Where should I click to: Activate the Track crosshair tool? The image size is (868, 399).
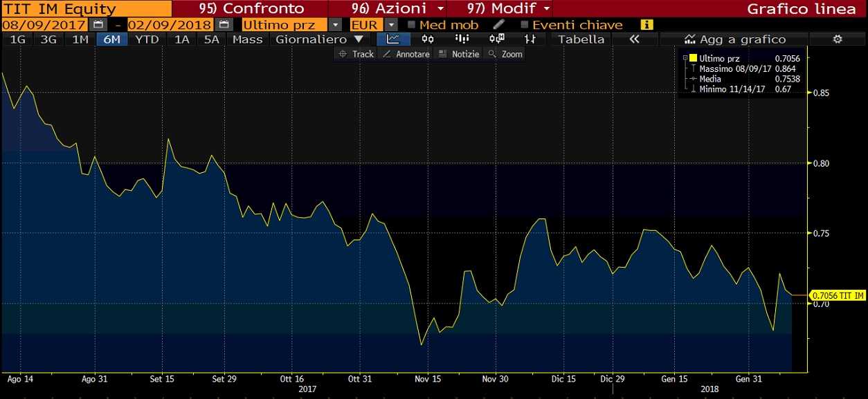click(356, 54)
